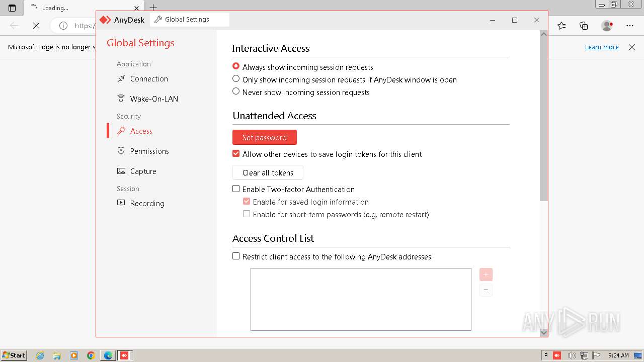Open Wake-On-LAN settings icon
This screenshot has width=644, height=362.
(x=121, y=99)
